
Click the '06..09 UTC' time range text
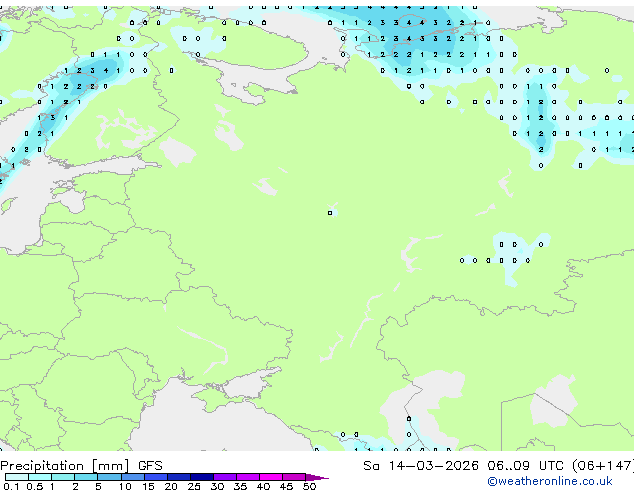coord(525,466)
